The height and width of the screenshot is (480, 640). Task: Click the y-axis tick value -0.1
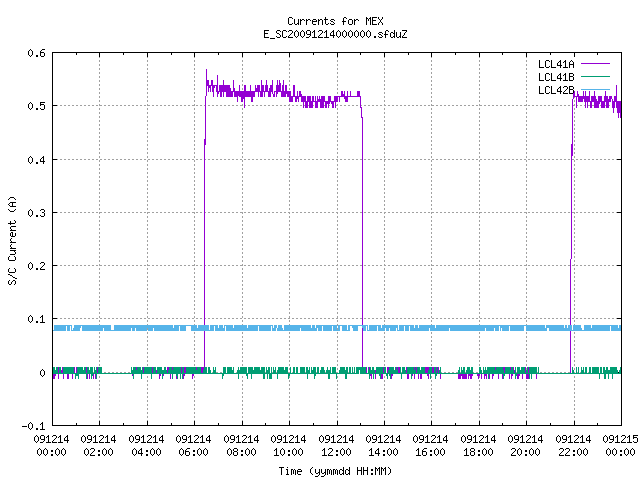(x=33, y=426)
